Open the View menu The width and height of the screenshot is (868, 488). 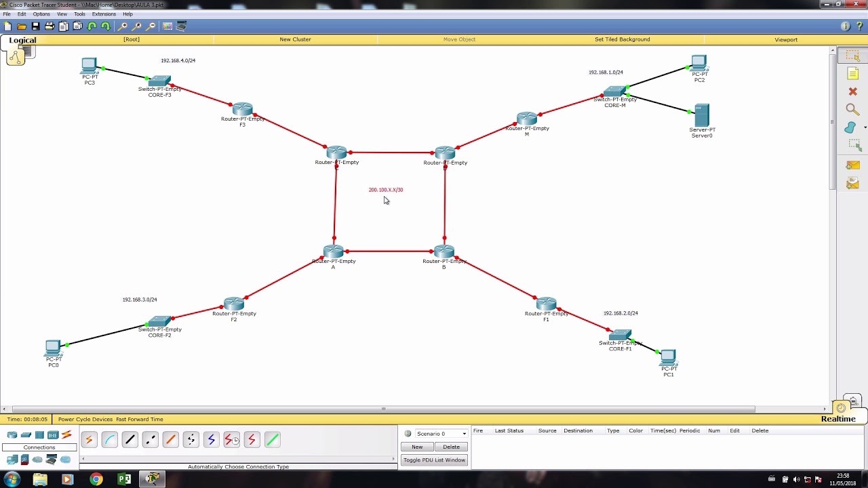62,14
